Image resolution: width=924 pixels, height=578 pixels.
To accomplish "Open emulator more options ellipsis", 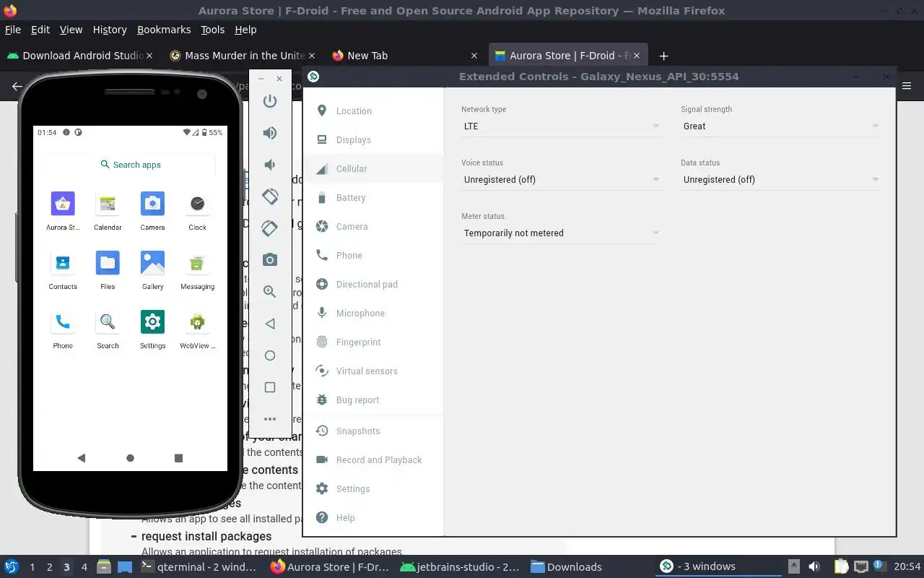I will [270, 419].
